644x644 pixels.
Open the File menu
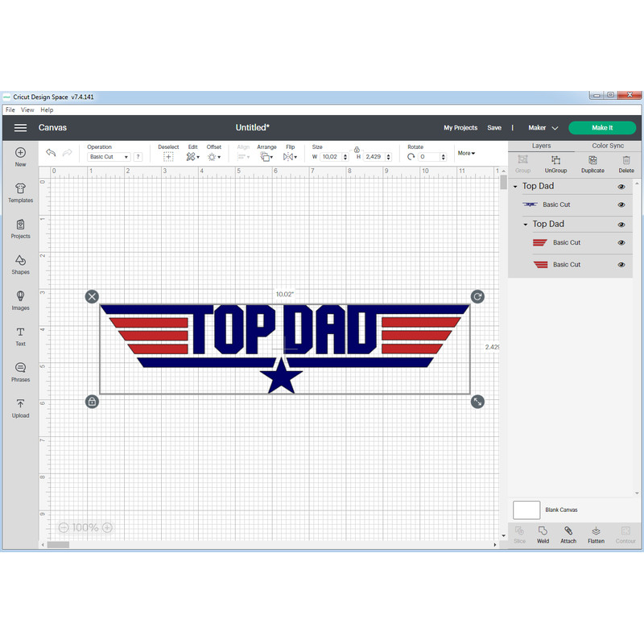tap(10, 109)
